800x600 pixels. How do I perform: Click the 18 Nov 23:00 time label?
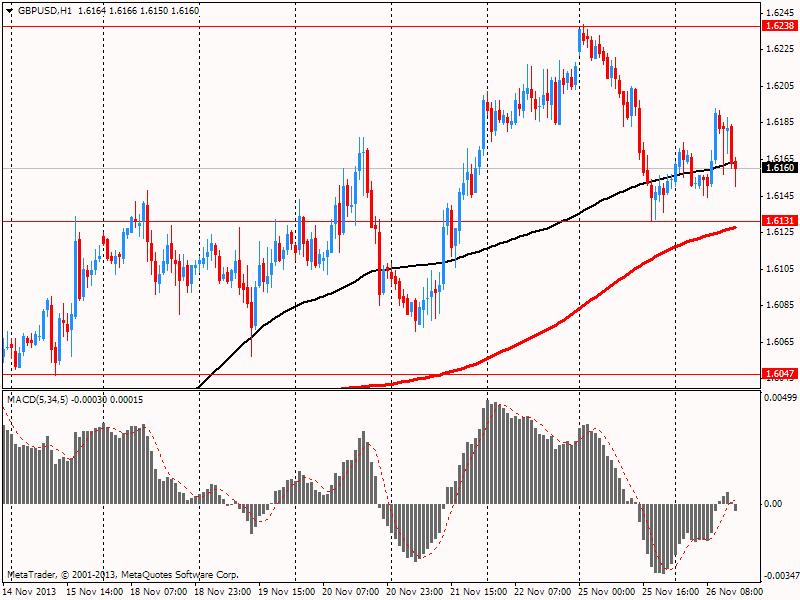click(222, 592)
